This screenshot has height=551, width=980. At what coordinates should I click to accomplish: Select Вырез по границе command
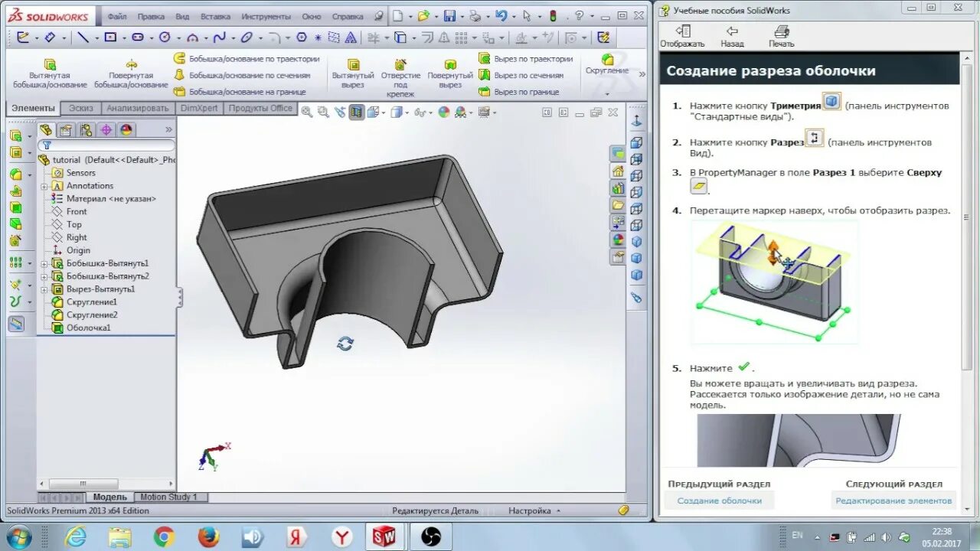pos(519,92)
